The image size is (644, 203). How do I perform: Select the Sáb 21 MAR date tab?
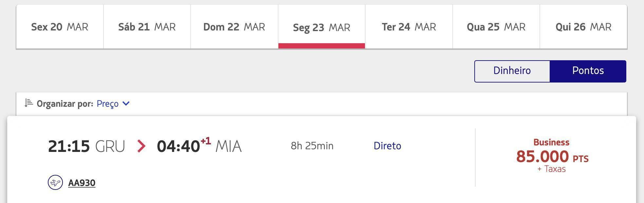pos(147,27)
